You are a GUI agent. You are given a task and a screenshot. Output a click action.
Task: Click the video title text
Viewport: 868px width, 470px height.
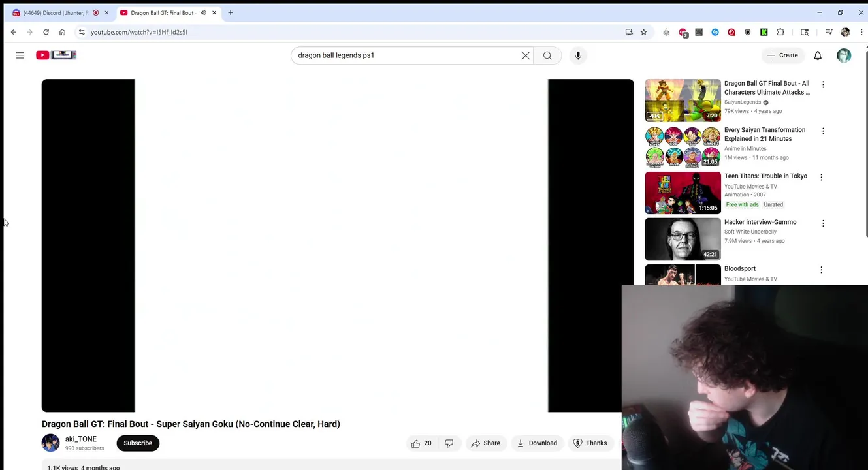pyautogui.click(x=191, y=424)
